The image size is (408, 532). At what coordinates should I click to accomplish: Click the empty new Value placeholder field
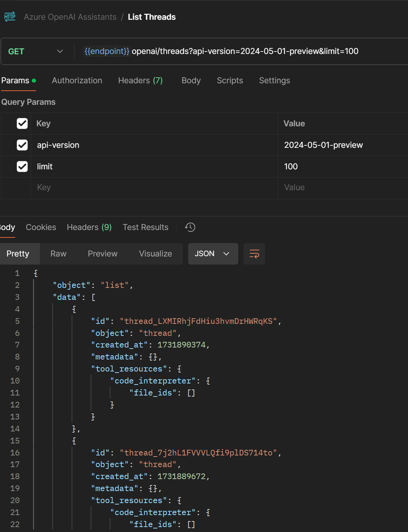pos(343,188)
